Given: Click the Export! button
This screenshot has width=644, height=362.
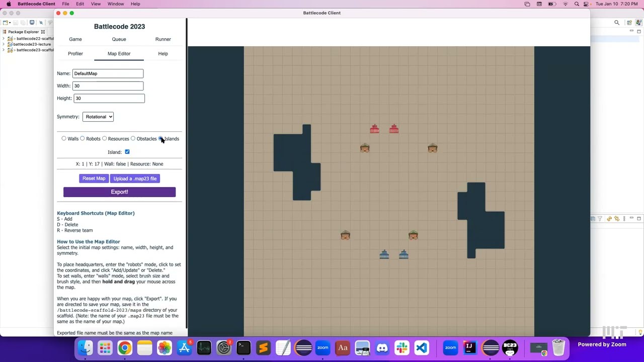Looking at the screenshot, I should (x=119, y=192).
